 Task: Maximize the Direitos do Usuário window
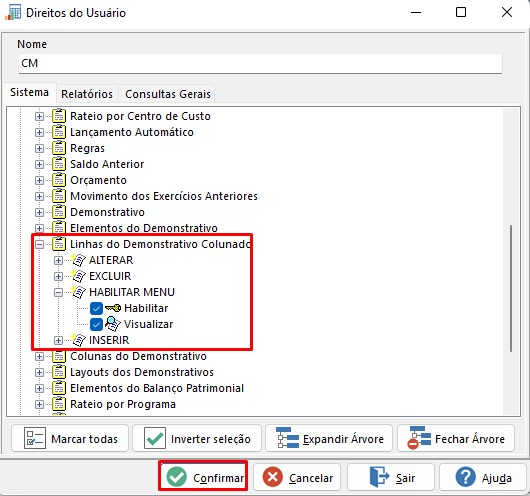pyautogui.click(x=461, y=13)
